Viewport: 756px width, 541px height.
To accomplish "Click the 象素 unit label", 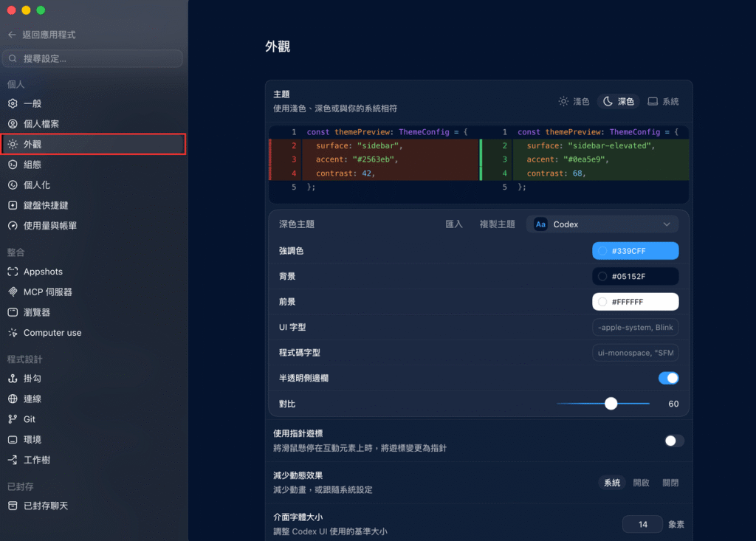I will (x=676, y=524).
